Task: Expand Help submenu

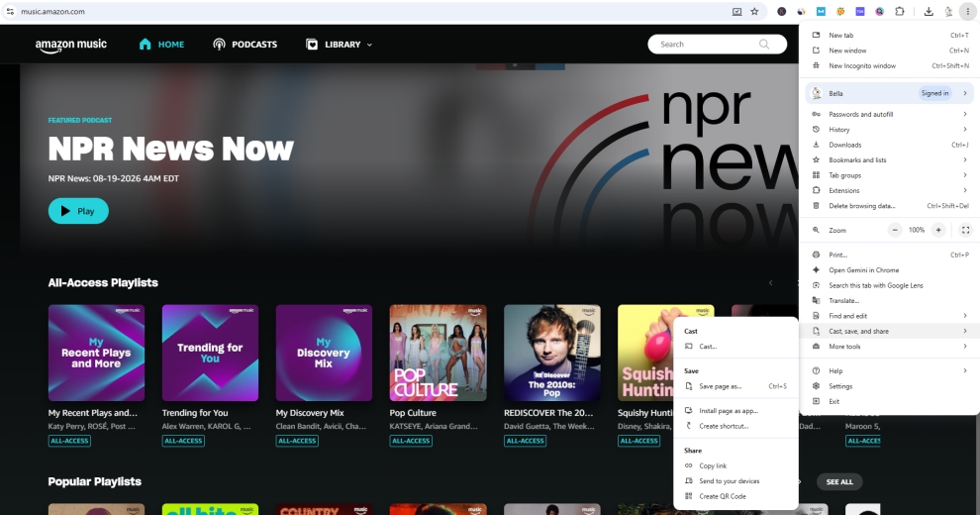Action: pos(889,370)
